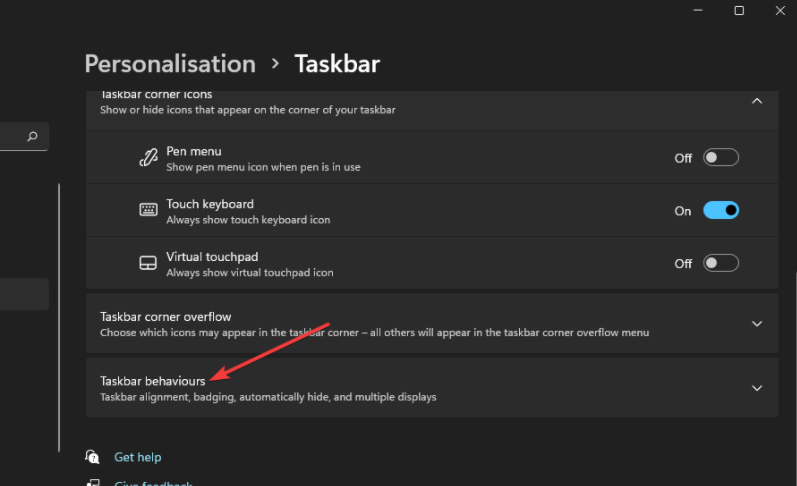Switch on the Virtual touchpad toggle
Screen dimensions: 797x486
pyautogui.click(x=721, y=264)
